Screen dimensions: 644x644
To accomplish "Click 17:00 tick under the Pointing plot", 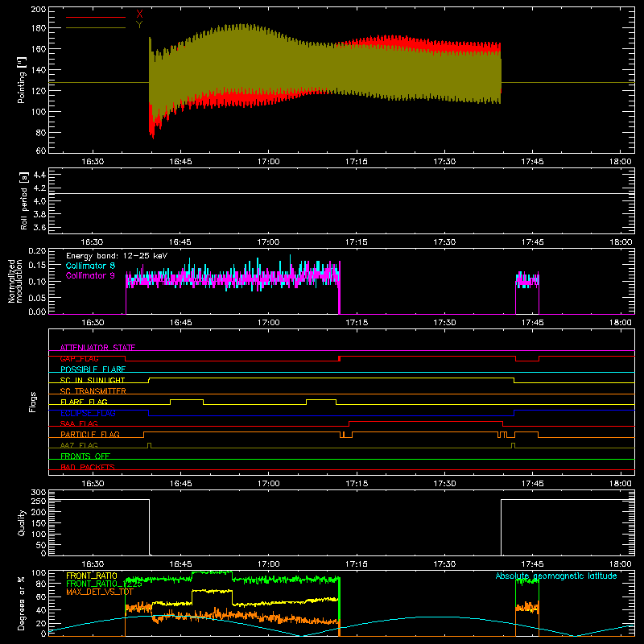I will click(269, 162).
